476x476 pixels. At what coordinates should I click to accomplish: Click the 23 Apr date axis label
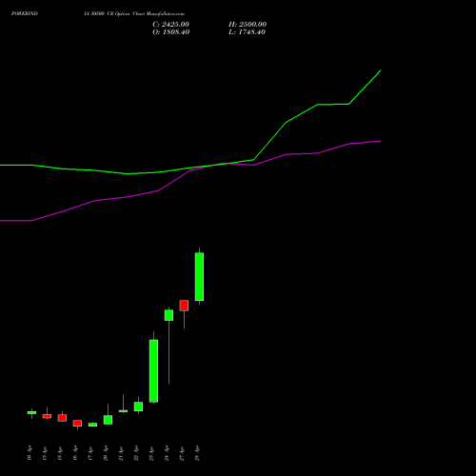pos(151,453)
